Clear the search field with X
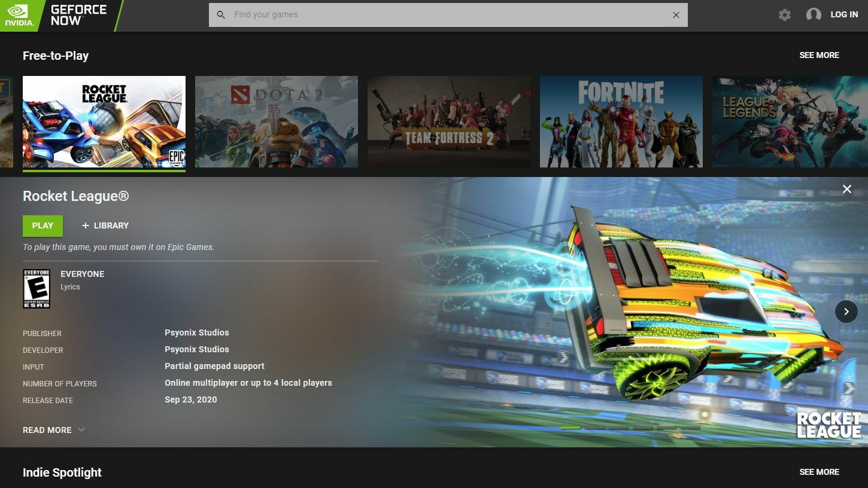 pos(676,15)
